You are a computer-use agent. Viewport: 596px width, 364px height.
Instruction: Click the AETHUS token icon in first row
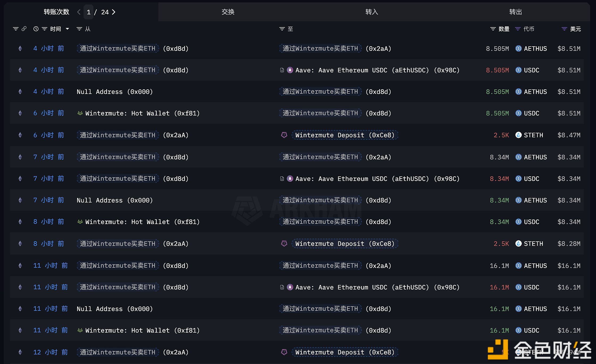pyautogui.click(x=518, y=48)
